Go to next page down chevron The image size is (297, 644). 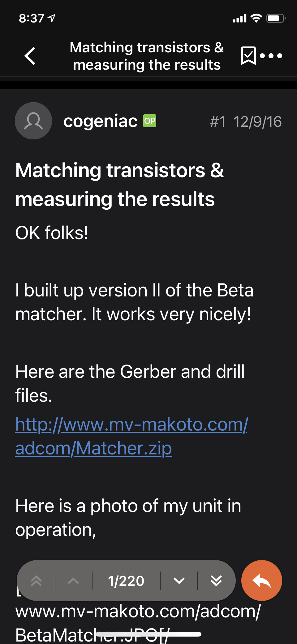coord(179,581)
